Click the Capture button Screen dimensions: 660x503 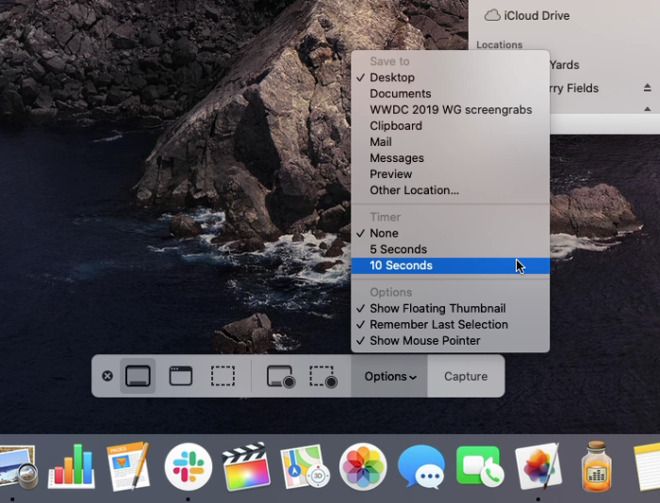pyautogui.click(x=466, y=376)
